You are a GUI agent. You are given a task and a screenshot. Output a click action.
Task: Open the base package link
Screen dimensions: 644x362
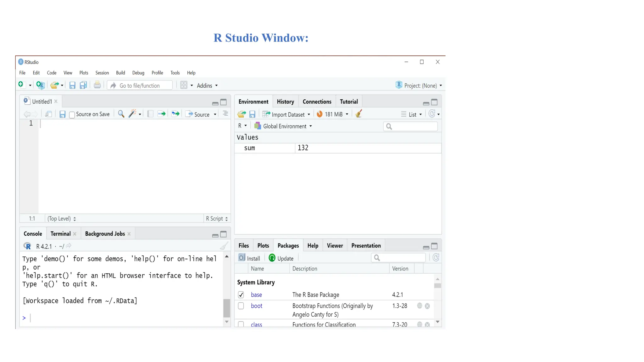(x=256, y=295)
